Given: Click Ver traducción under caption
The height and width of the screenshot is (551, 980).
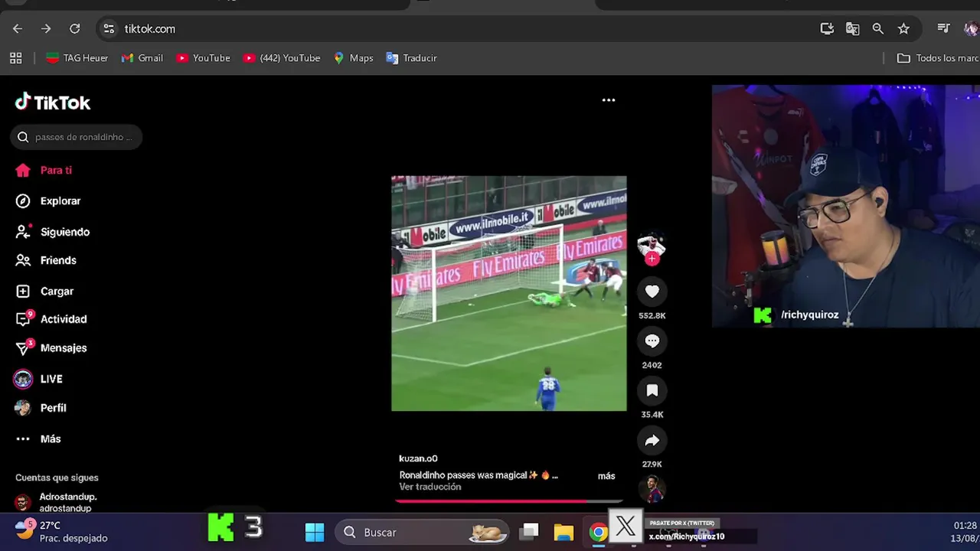Looking at the screenshot, I should pyautogui.click(x=430, y=487).
